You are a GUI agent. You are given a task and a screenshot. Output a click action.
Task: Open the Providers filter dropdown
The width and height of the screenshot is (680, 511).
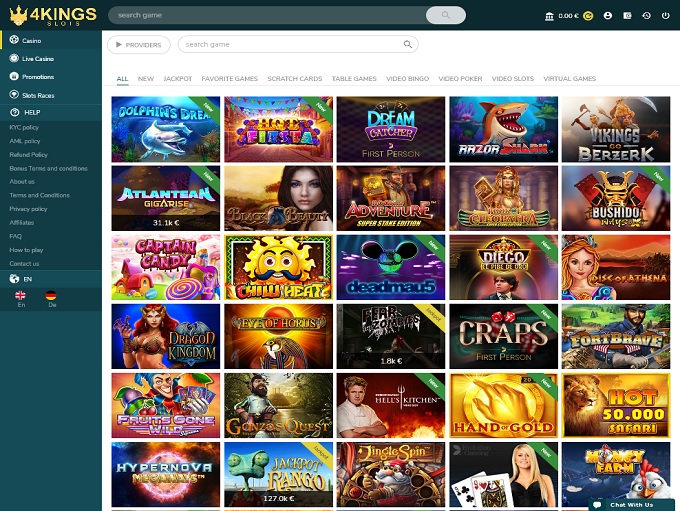coord(138,45)
